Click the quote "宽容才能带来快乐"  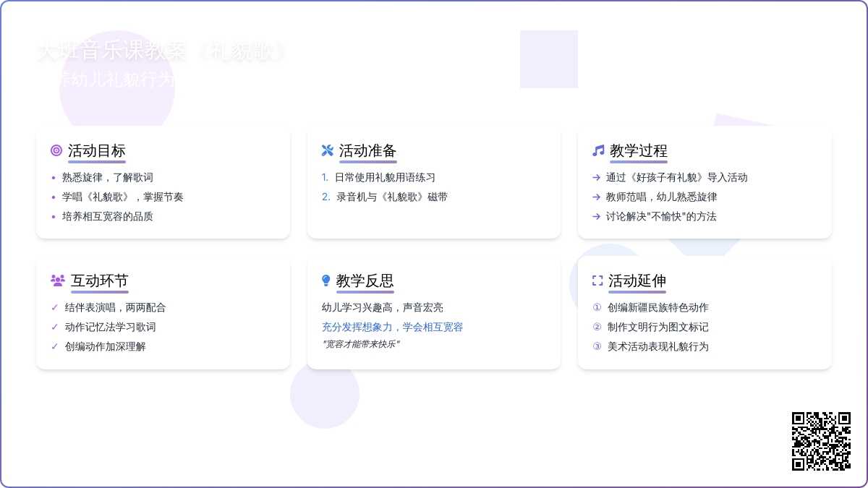[x=361, y=344]
